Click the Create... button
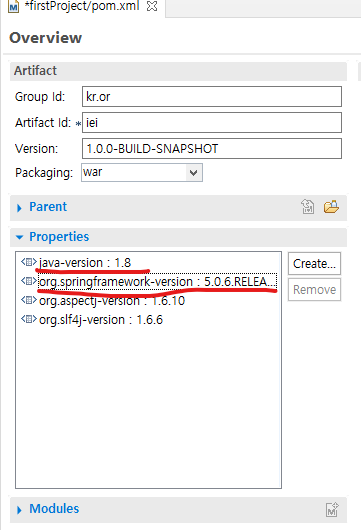The width and height of the screenshot is (361, 530). 314,263
